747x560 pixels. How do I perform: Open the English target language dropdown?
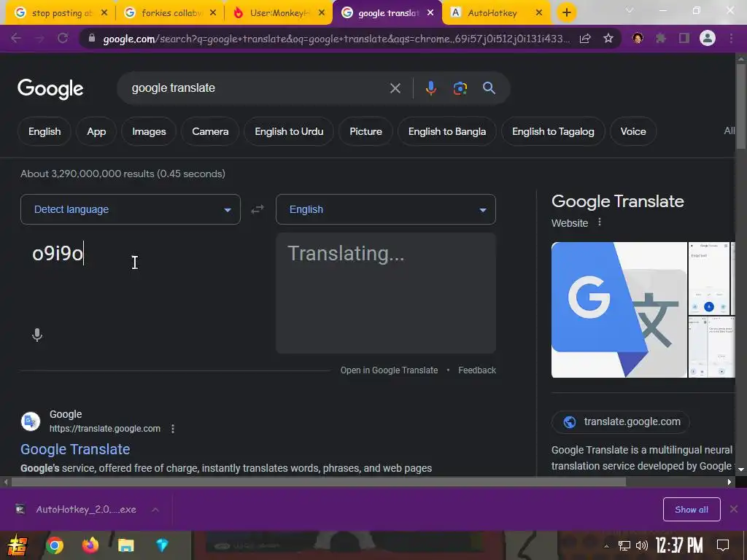(x=386, y=209)
